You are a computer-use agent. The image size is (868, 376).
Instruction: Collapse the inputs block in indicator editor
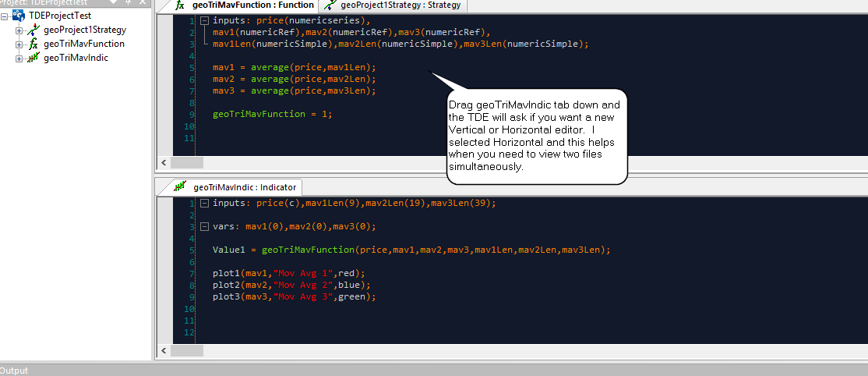pyautogui.click(x=204, y=203)
